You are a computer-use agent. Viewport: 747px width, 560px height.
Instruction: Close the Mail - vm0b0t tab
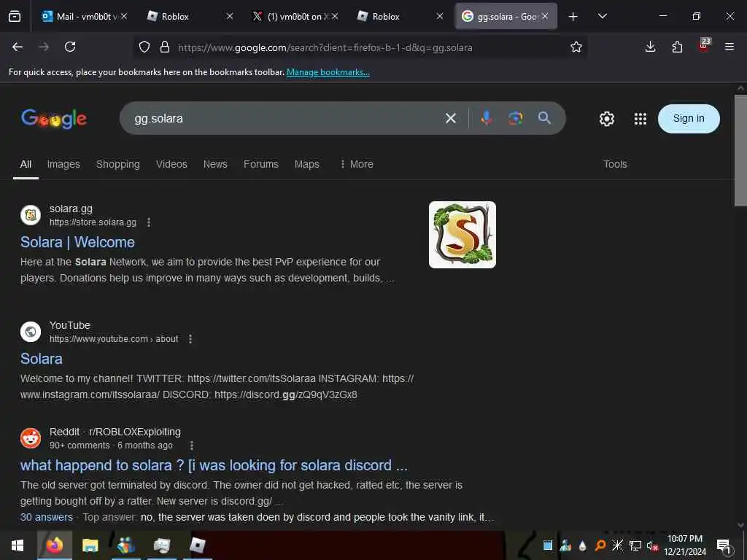point(124,16)
